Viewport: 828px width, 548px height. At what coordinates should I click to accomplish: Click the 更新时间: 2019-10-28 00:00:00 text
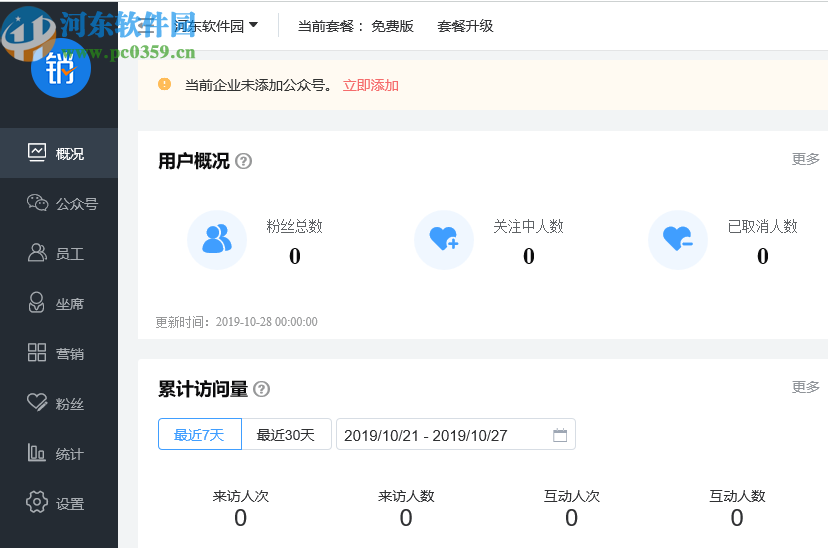[x=237, y=322]
